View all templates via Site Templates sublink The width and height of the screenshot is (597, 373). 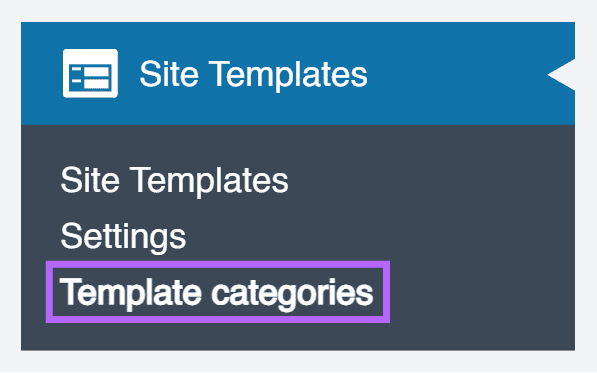[x=174, y=181]
